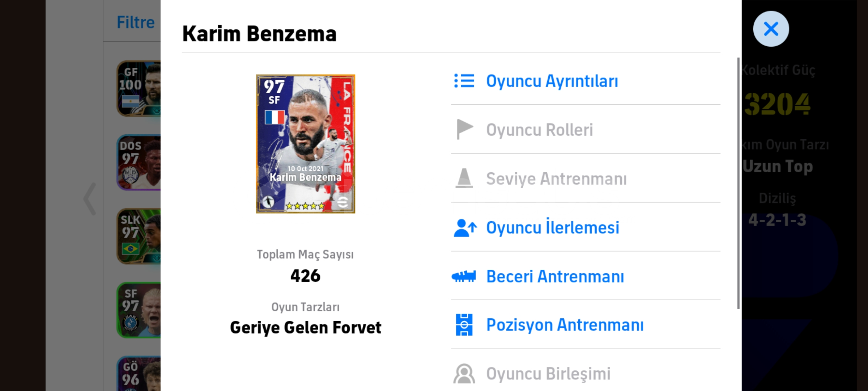Tap the Karim Benzema 97 SF card
This screenshot has height=391, width=868.
click(x=305, y=144)
